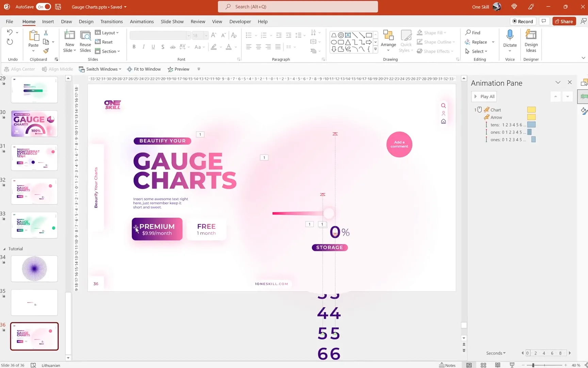Open Design Ideas panel
Image resolution: width=588 pixels, height=368 pixels.
pyautogui.click(x=530, y=41)
